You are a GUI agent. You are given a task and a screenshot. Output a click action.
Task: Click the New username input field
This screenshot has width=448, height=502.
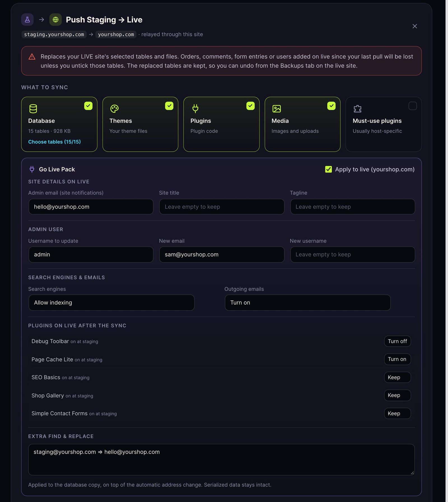(353, 254)
